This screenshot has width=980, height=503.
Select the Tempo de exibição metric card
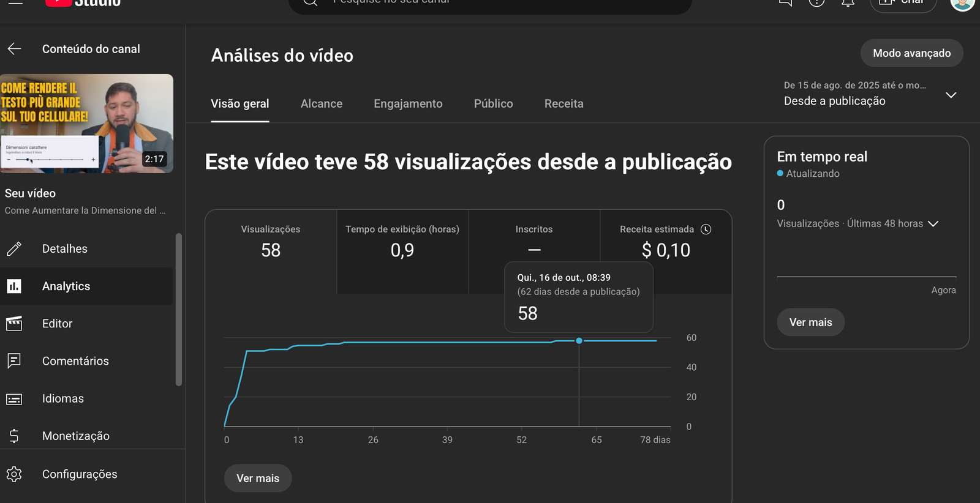pyautogui.click(x=402, y=251)
